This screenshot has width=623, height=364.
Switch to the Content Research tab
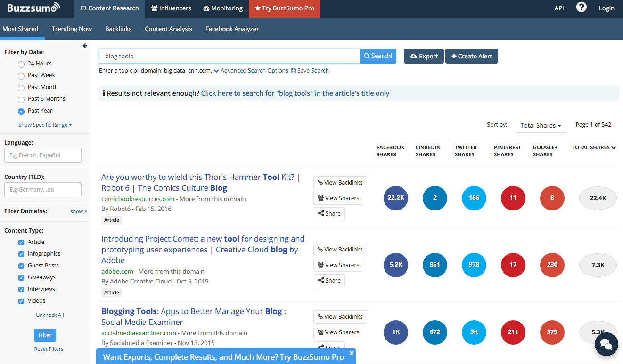(x=109, y=8)
